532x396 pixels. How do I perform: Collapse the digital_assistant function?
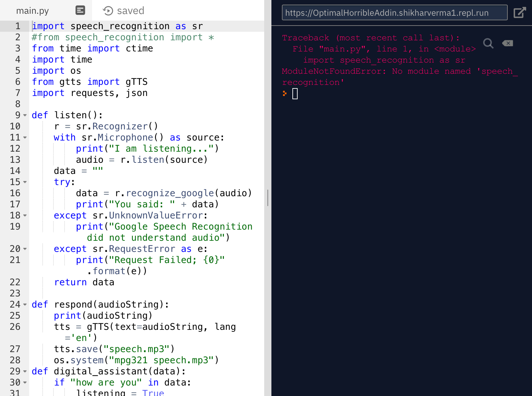(x=25, y=371)
